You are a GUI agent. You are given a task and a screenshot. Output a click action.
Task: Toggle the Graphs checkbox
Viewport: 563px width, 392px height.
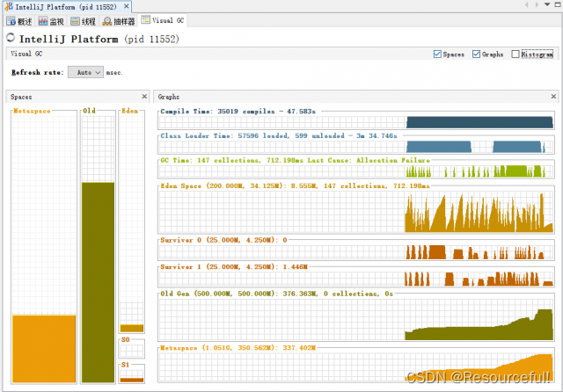click(477, 54)
